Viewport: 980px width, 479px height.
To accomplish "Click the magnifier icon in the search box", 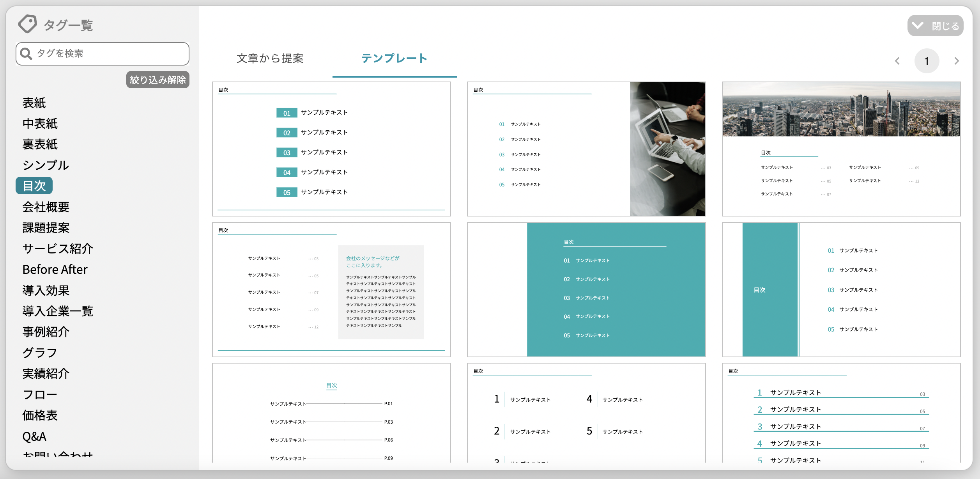I will pyautogui.click(x=26, y=53).
